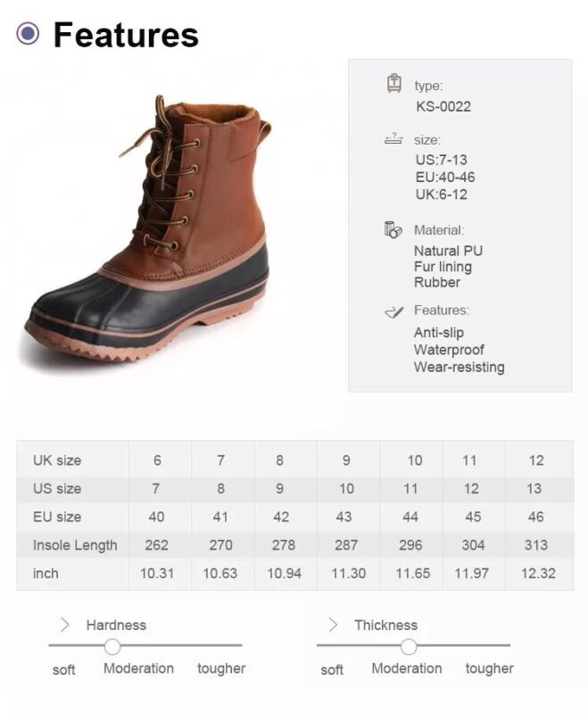Click the type tag icon

[393, 84]
